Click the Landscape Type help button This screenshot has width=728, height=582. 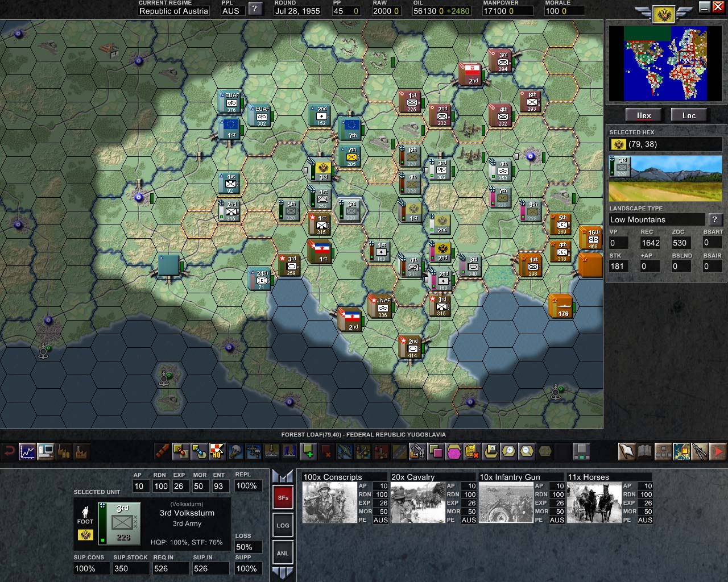click(715, 219)
